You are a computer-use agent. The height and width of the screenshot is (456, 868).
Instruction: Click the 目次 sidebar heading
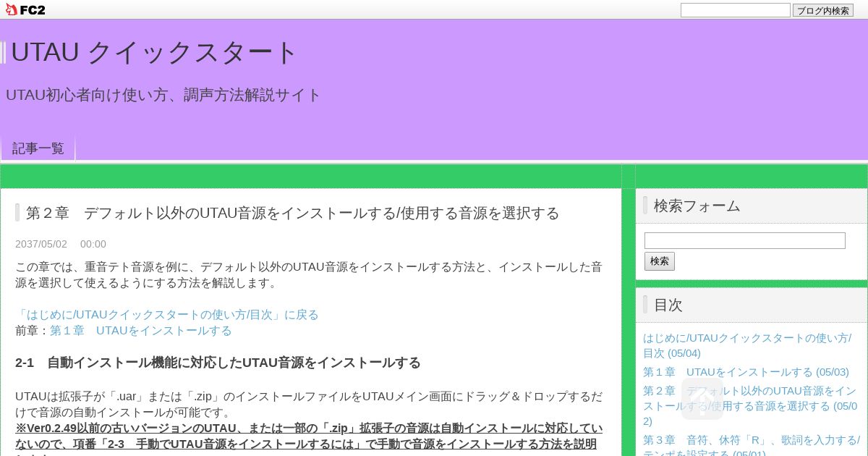click(668, 305)
